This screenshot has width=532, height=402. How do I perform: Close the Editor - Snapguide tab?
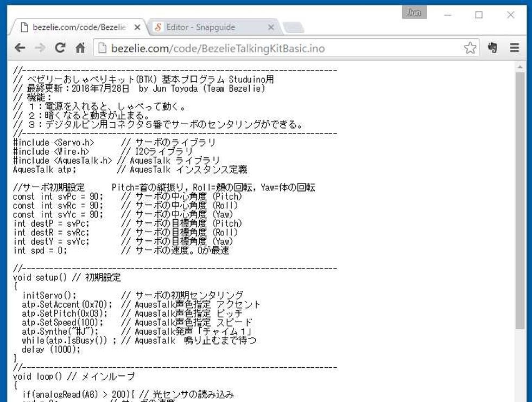[271, 27]
